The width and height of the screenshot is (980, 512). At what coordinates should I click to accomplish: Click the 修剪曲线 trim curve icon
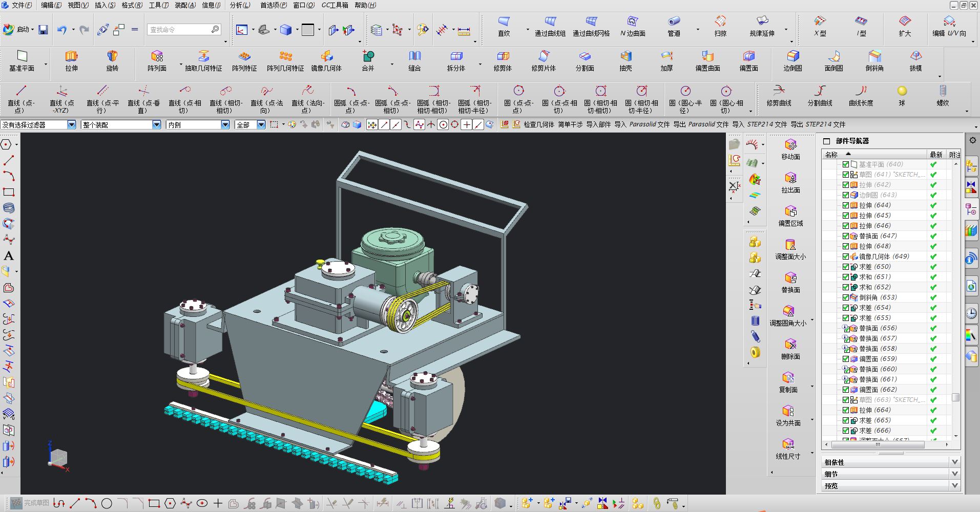click(x=779, y=91)
